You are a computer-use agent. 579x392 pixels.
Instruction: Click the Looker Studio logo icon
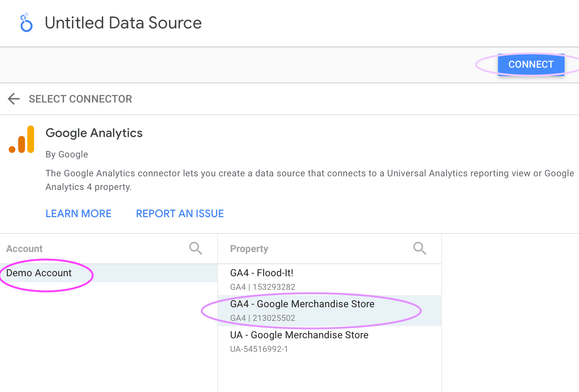(x=26, y=23)
